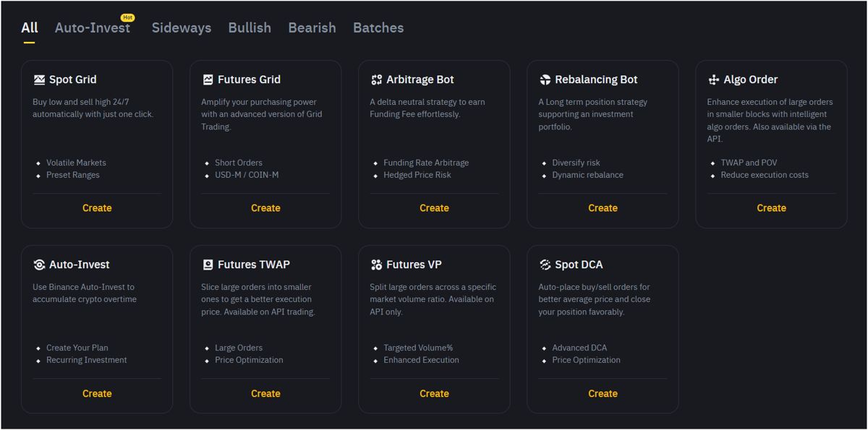This screenshot has width=868, height=430.
Task: Select the Sideways tab
Action: click(x=181, y=27)
